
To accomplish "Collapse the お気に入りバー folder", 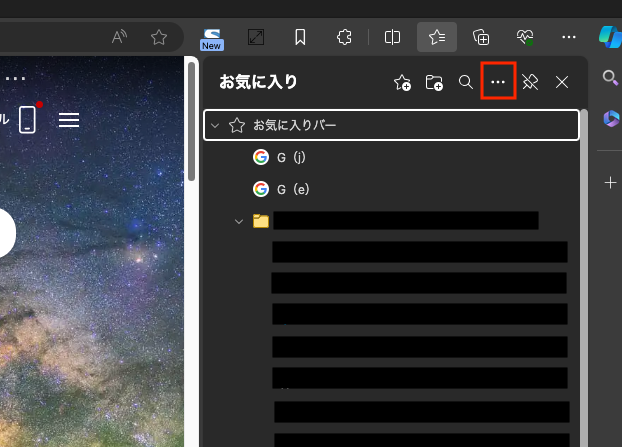I will pos(215,126).
